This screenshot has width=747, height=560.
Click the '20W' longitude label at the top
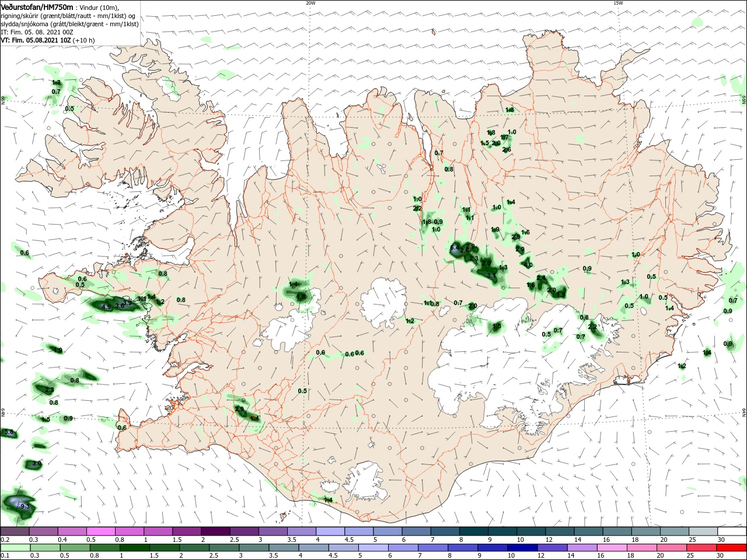[310, 3]
